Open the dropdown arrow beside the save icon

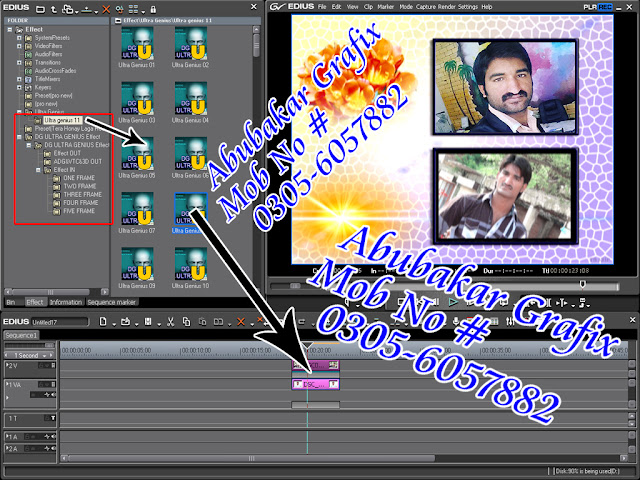(x=158, y=324)
